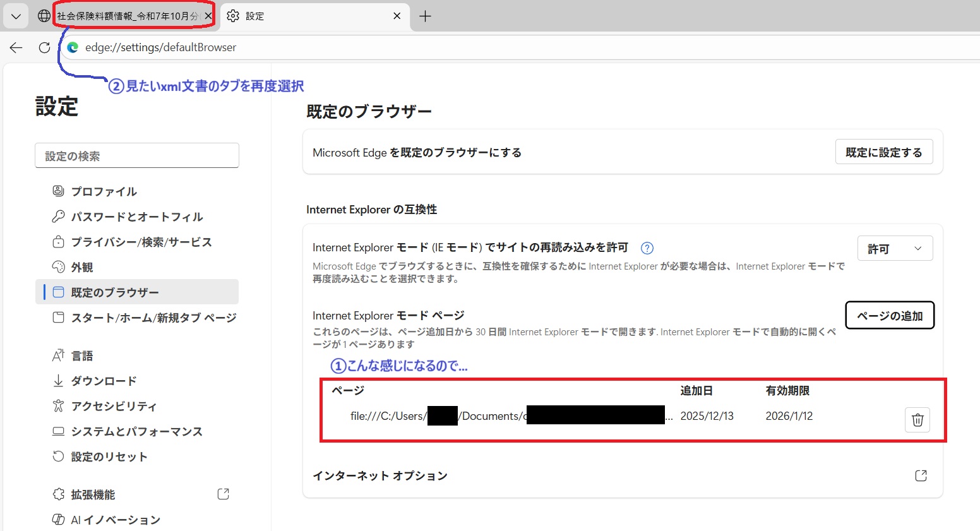
Task: Click the address bar URL
Action: (160, 47)
